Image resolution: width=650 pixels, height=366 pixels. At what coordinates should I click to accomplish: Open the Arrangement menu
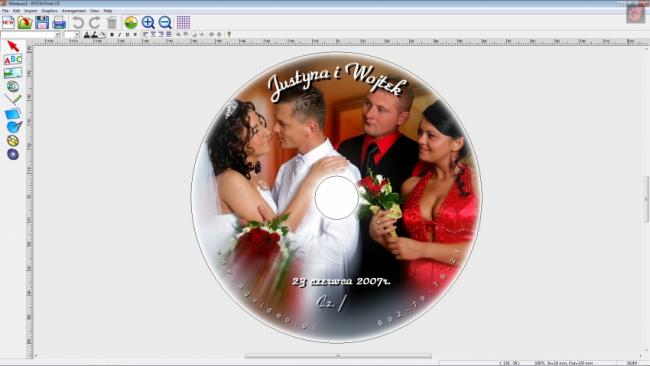pos(74,11)
